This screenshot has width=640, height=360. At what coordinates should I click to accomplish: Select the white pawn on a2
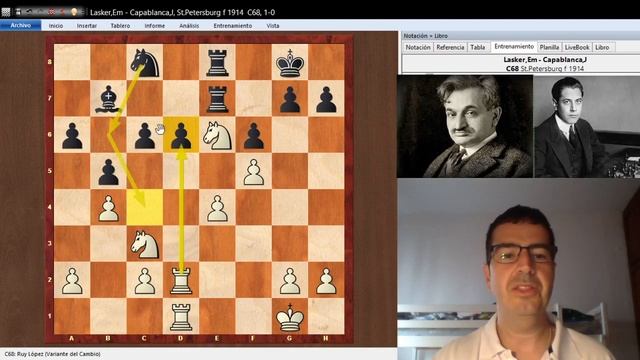pos(72,280)
